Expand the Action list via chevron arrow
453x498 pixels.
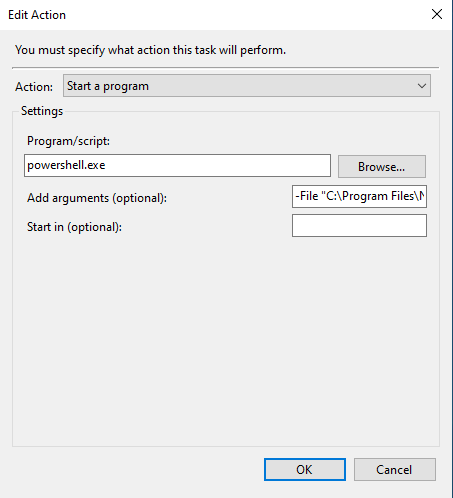point(422,86)
